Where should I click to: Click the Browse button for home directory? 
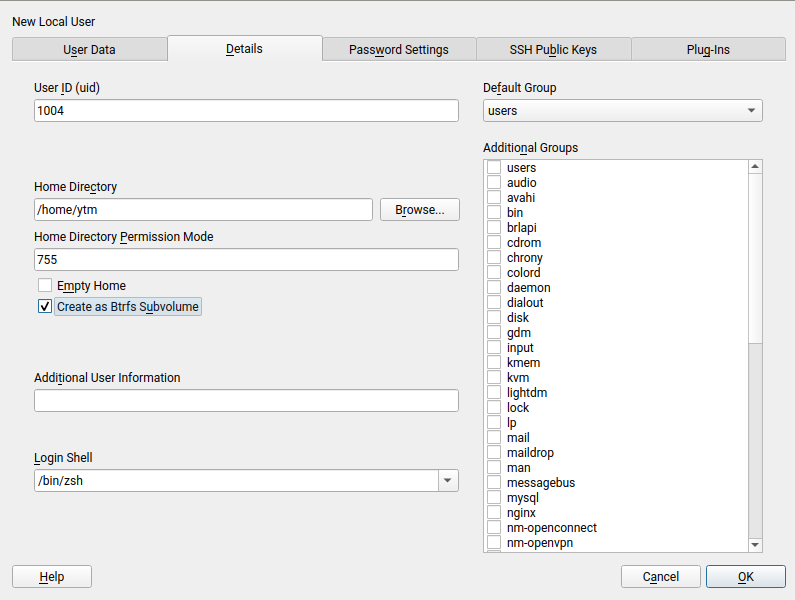point(419,210)
